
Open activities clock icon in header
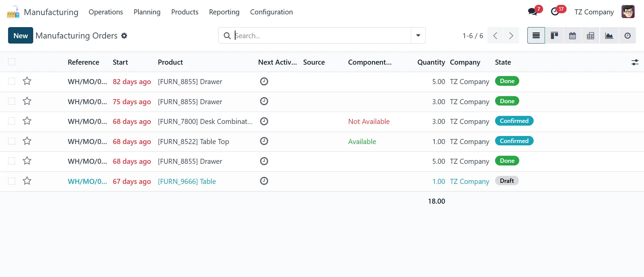coord(555,12)
